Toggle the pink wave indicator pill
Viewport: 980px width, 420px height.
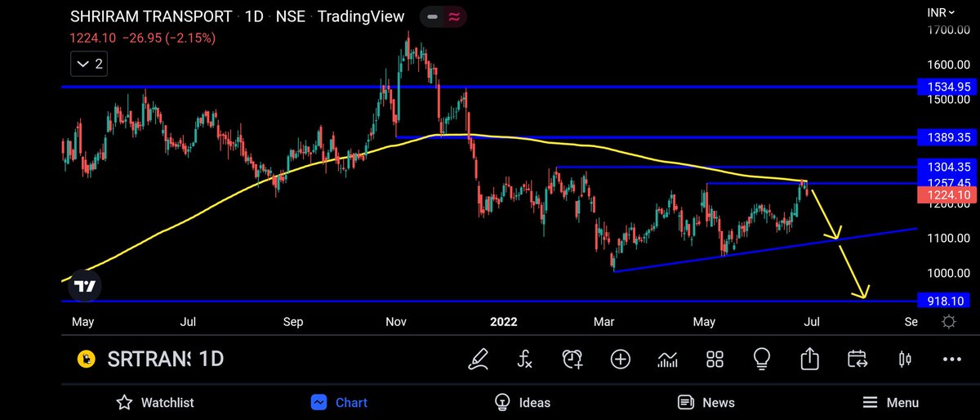point(454,16)
